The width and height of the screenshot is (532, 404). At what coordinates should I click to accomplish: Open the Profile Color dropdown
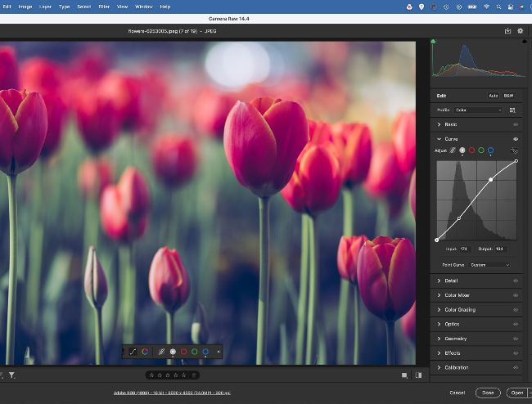click(478, 110)
